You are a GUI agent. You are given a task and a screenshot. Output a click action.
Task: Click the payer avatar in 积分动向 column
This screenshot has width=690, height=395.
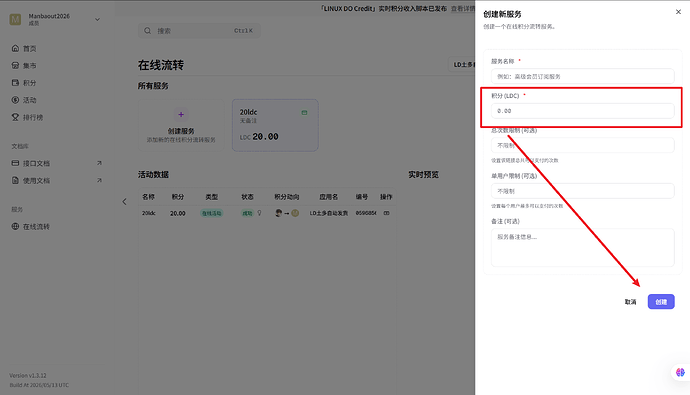279,213
